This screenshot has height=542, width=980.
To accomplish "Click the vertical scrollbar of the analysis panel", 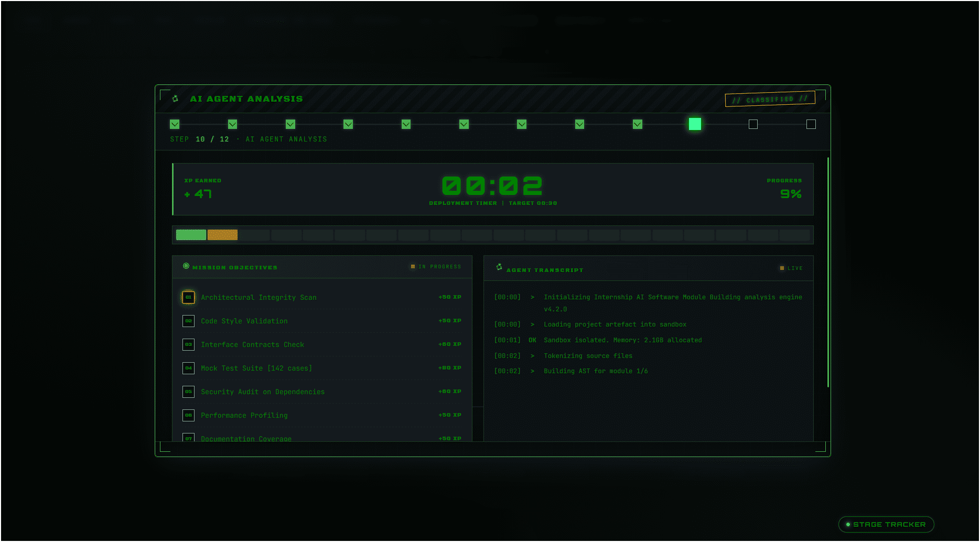I will [828, 273].
